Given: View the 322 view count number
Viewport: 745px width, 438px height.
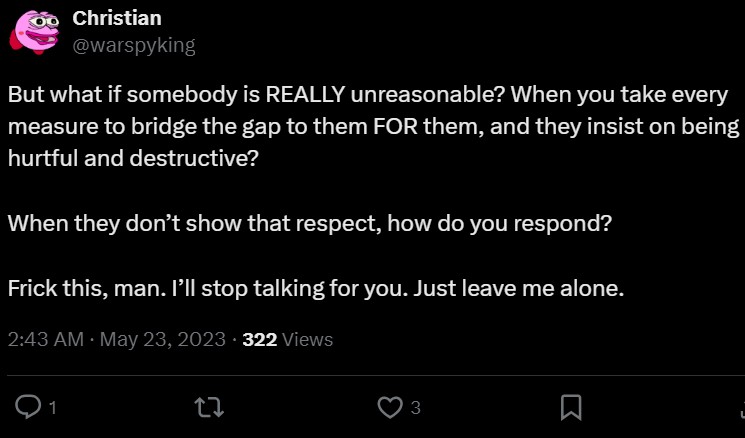Looking at the screenshot, I should (259, 339).
